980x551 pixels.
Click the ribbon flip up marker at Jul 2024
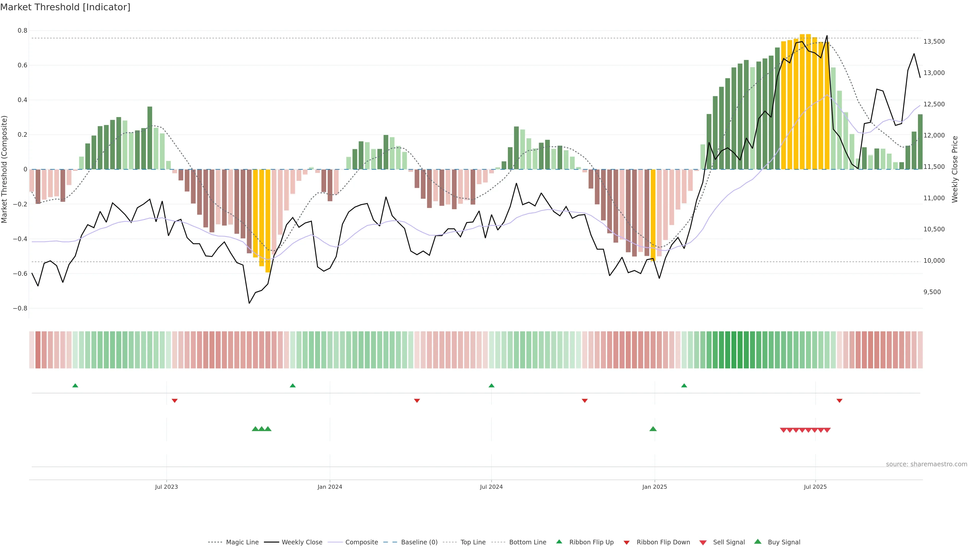[491, 386]
